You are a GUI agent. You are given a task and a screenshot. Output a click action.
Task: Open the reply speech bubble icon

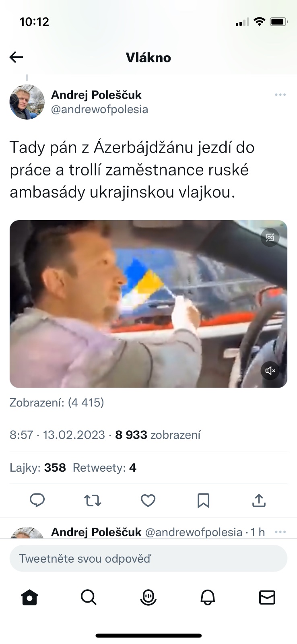[37, 500]
